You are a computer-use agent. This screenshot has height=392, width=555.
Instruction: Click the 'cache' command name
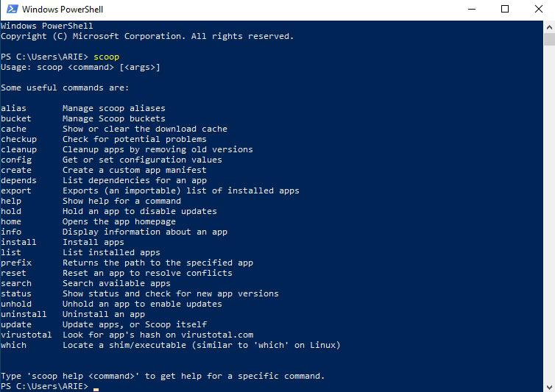pyautogui.click(x=13, y=129)
